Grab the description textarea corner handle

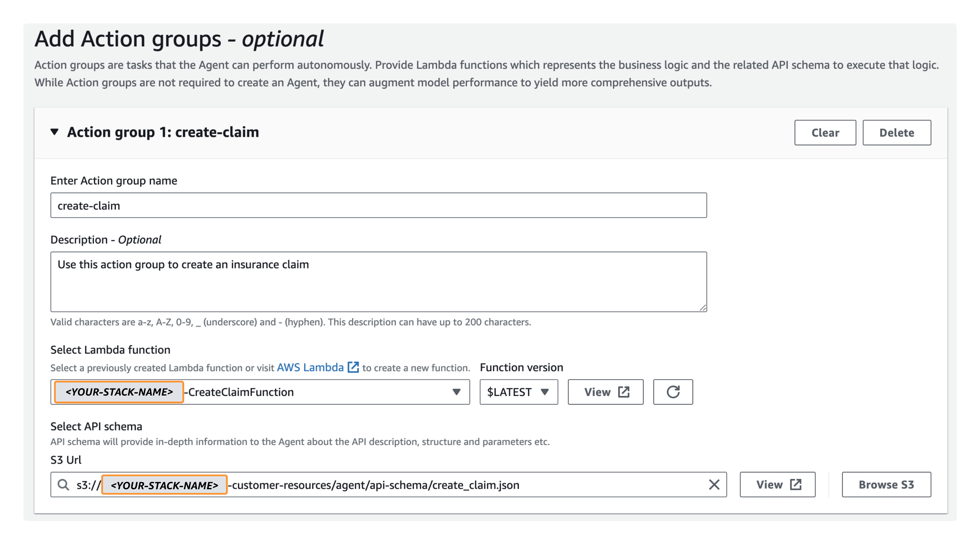coord(702,307)
